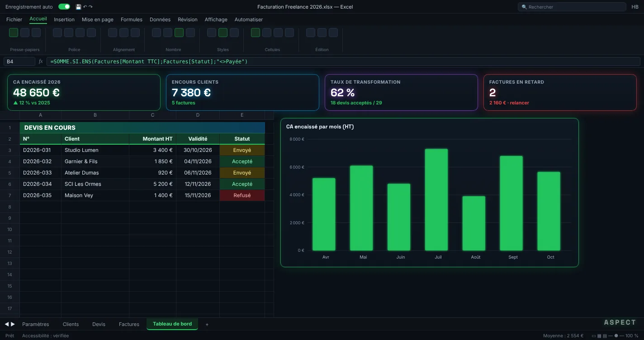Click the Août bar in the chart

coord(474,223)
